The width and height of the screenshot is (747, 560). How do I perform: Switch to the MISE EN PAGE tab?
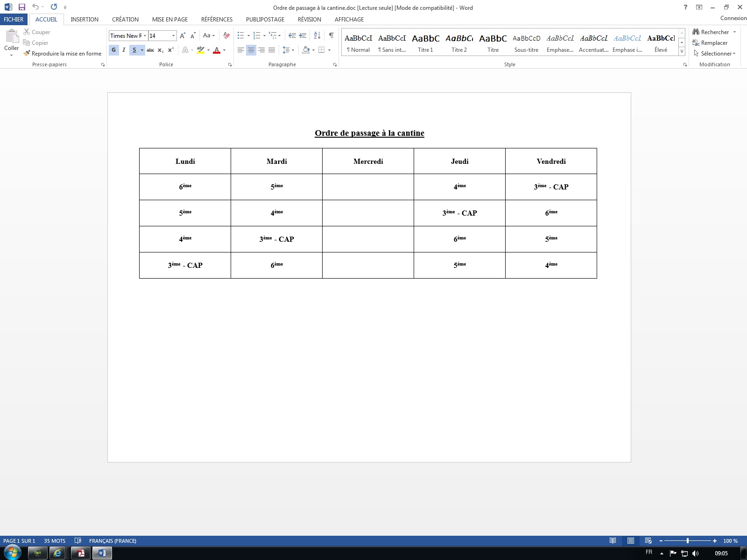170,20
